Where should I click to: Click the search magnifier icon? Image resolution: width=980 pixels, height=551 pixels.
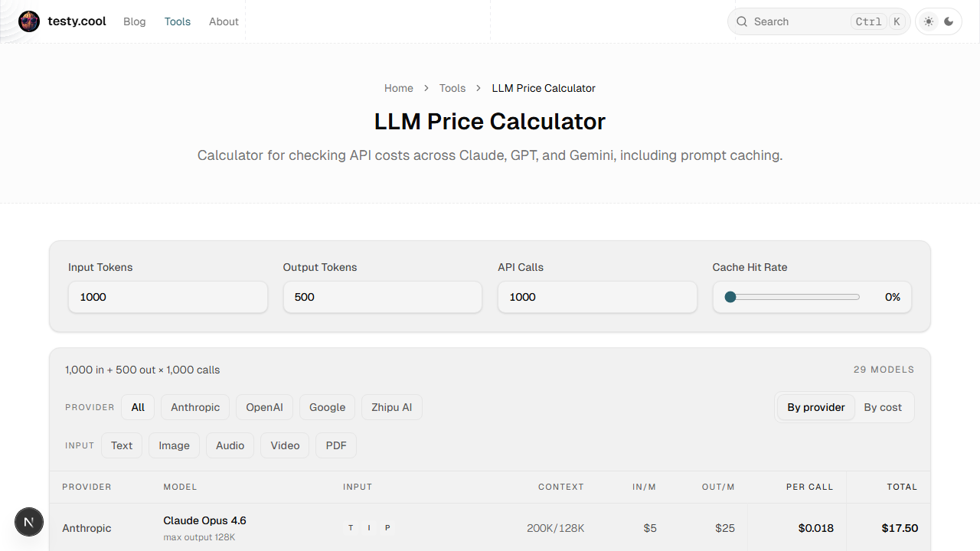coord(742,21)
